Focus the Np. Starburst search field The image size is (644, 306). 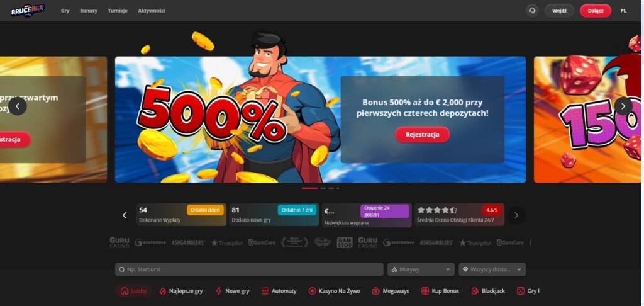249,269
